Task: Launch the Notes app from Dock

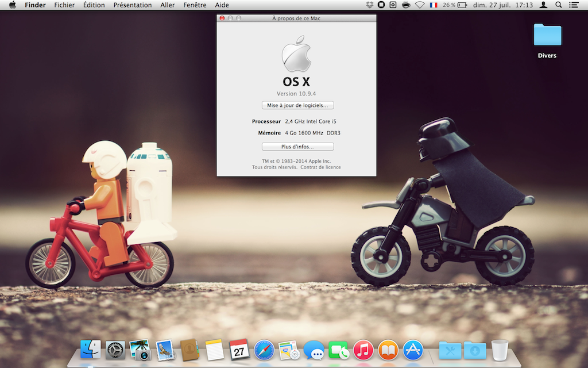Action: coord(214,350)
